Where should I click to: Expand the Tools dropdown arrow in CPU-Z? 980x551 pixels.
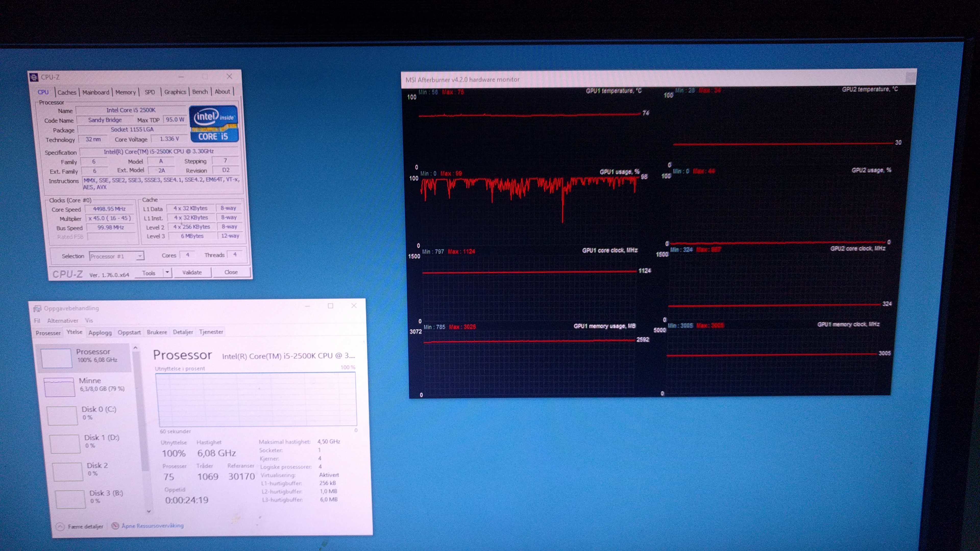(x=167, y=273)
